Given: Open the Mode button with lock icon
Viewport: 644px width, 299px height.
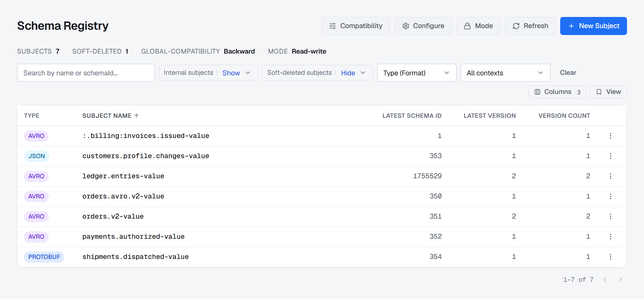Looking at the screenshot, I should click(x=478, y=26).
